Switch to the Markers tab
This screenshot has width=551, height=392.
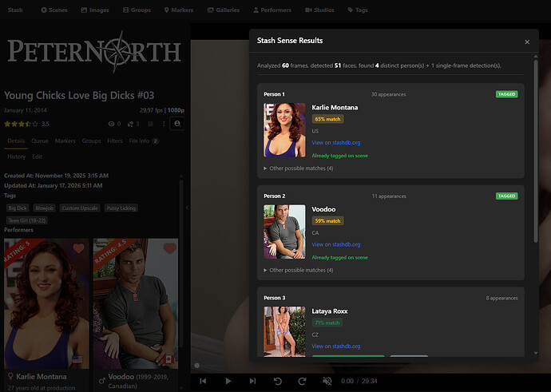click(x=65, y=141)
